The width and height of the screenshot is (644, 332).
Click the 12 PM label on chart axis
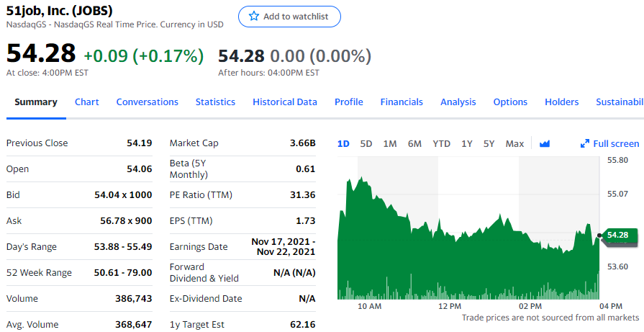click(x=449, y=306)
